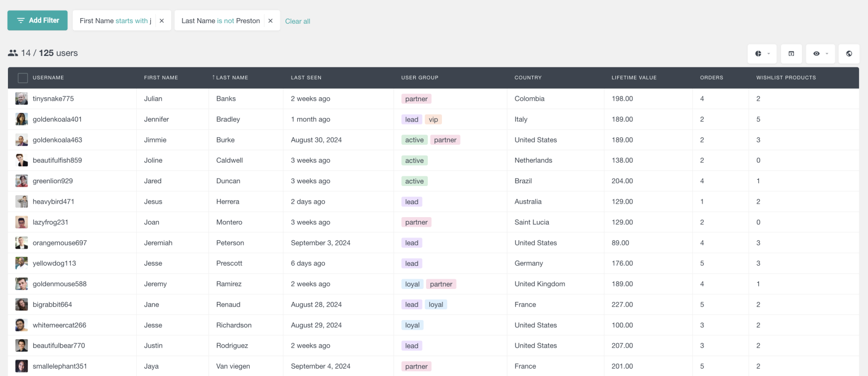Click the Clear all link
The height and width of the screenshot is (376, 868).
pyautogui.click(x=297, y=21)
